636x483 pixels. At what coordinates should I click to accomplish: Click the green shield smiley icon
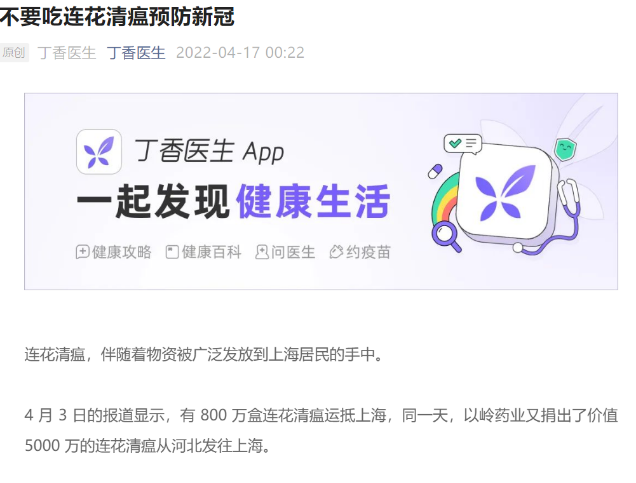click(565, 149)
